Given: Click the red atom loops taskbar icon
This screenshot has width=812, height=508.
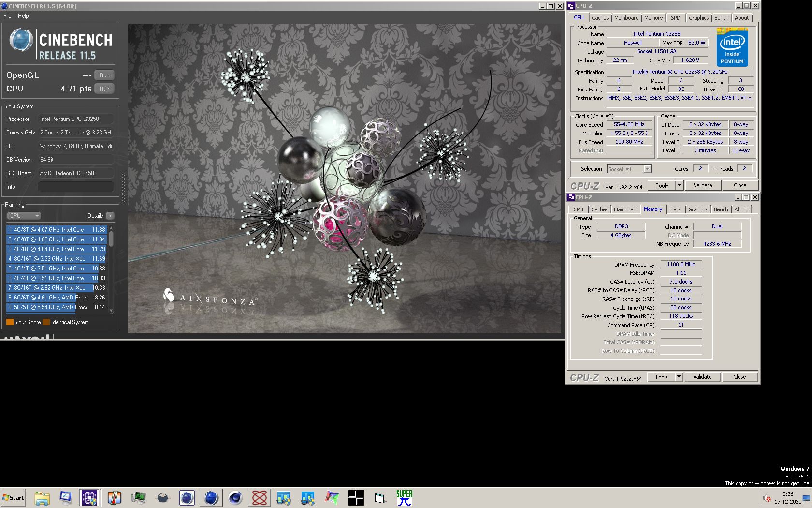Looking at the screenshot, I should (x=259, y=497).
